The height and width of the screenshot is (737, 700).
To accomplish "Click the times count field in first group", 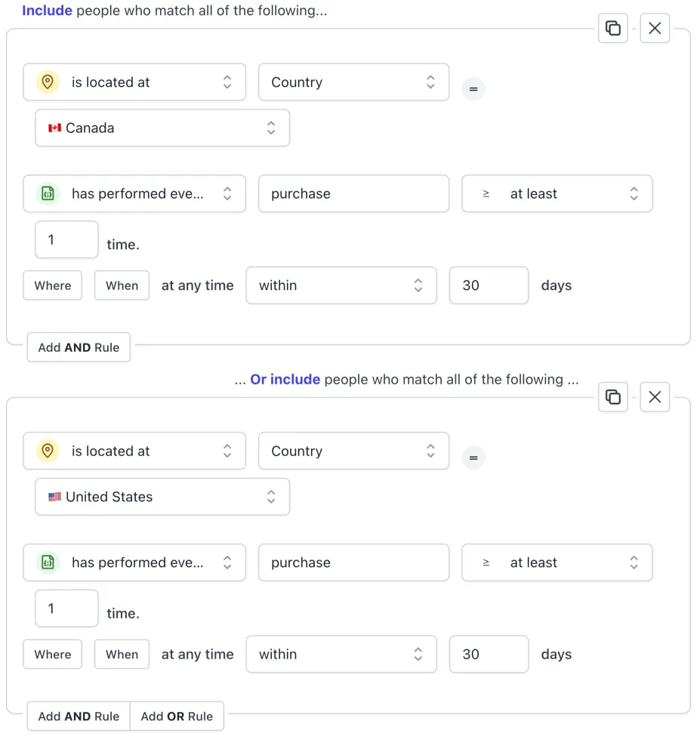I will 66,239.
